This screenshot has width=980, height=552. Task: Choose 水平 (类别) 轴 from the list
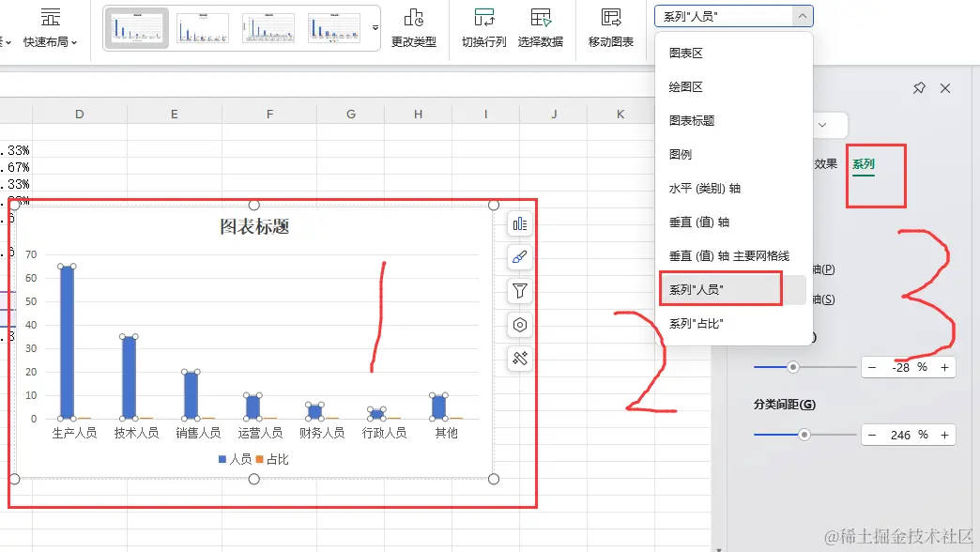pyautogui.click(x=704, y=188)
